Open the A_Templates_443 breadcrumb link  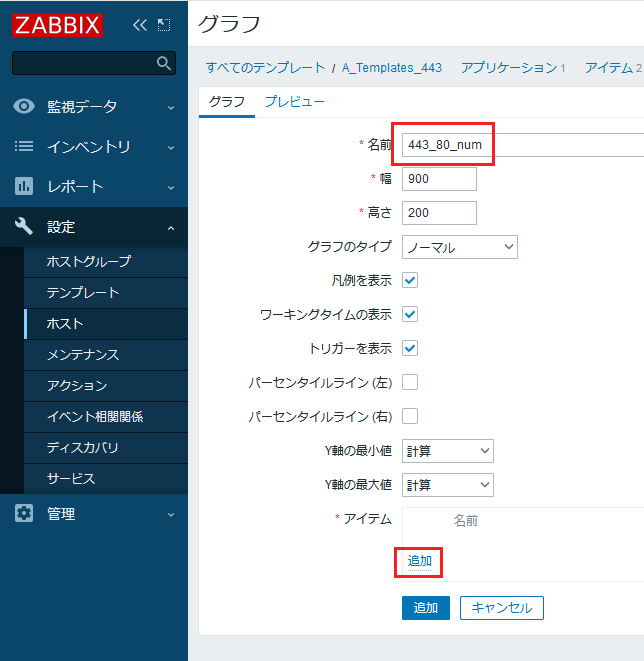[392, 67]
